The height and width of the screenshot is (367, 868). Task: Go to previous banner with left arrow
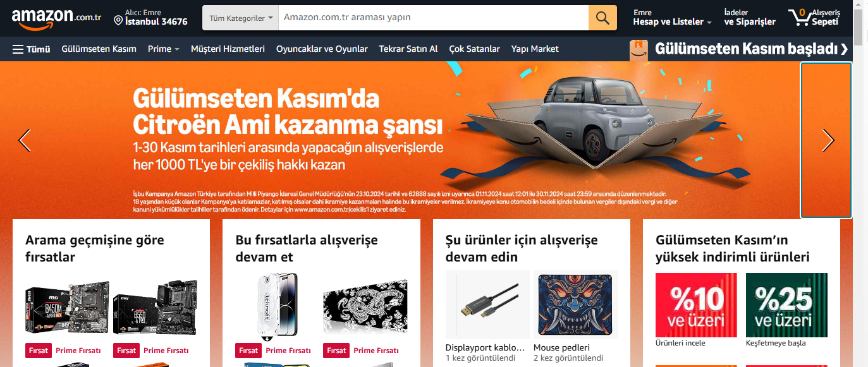25,140
